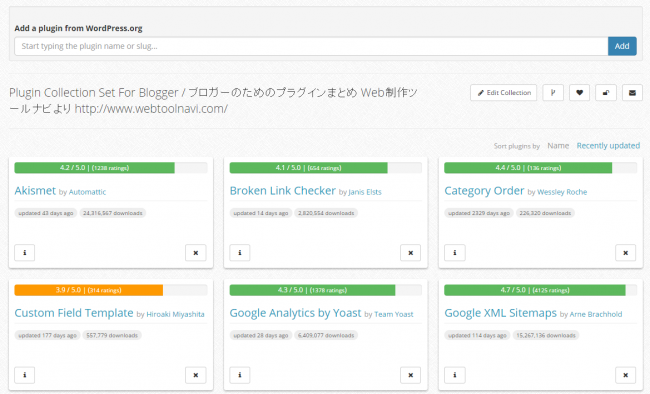Open the Custom Field Template title
Screen dimensions: 650x394
pyautogui.click(x=74, y=313)
